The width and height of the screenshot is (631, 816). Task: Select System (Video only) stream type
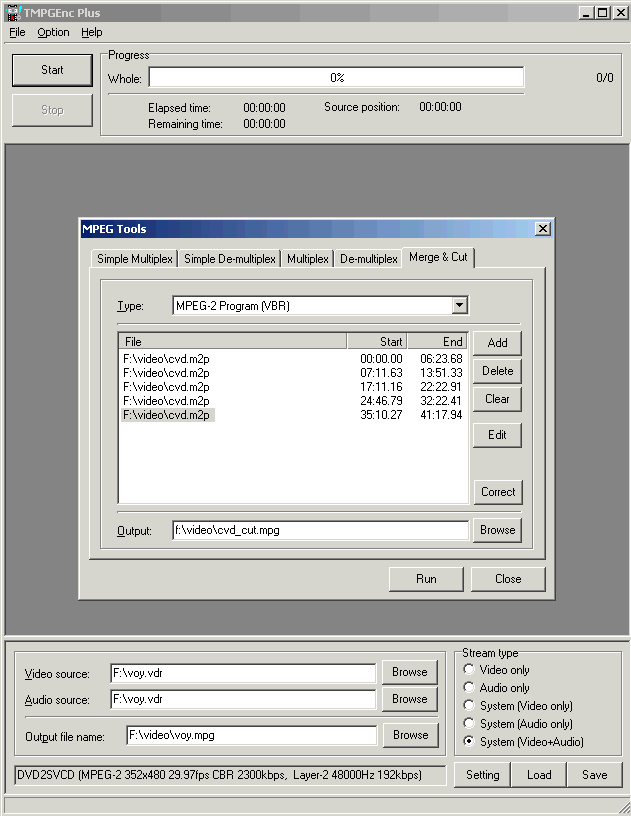(x=518, y=706)
